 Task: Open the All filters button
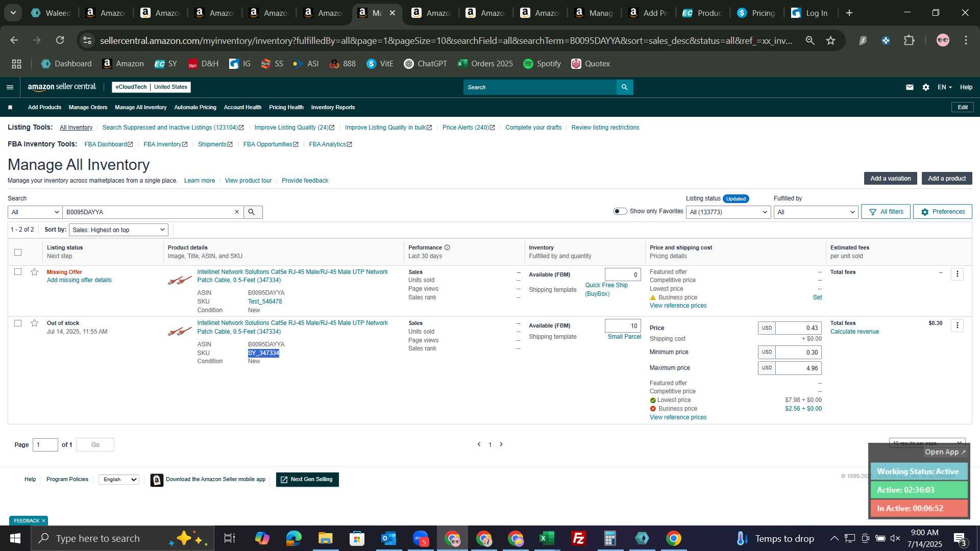[x=886, y=212]
